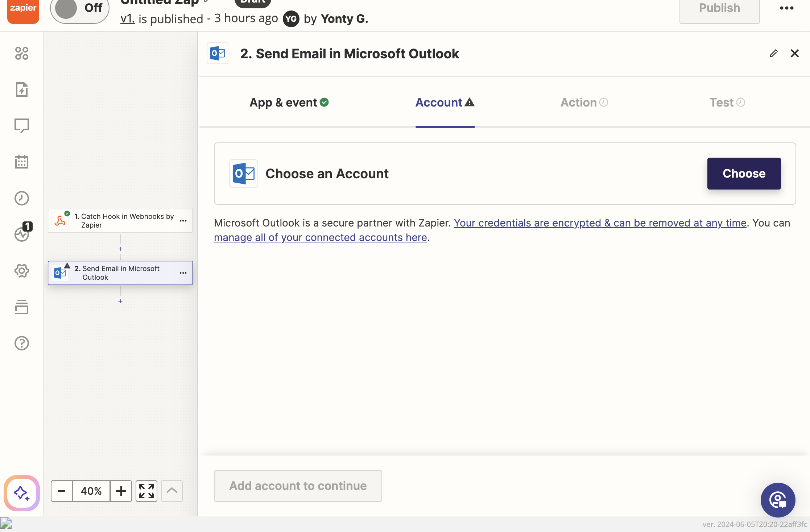Open the Zap details file icon
The height and width of the screenshot is (532, 810).
pyautogui.click(x=22, y=90)
